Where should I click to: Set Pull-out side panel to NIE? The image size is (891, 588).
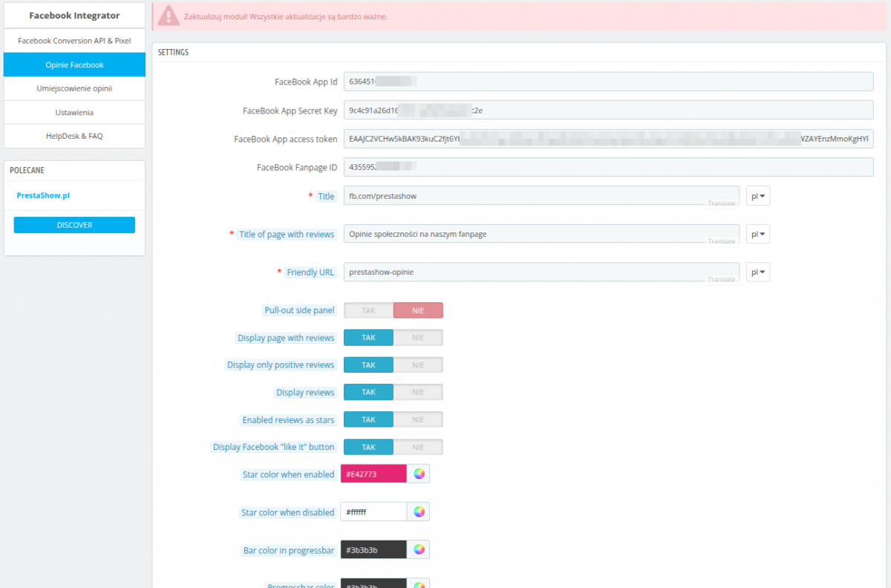418,310
